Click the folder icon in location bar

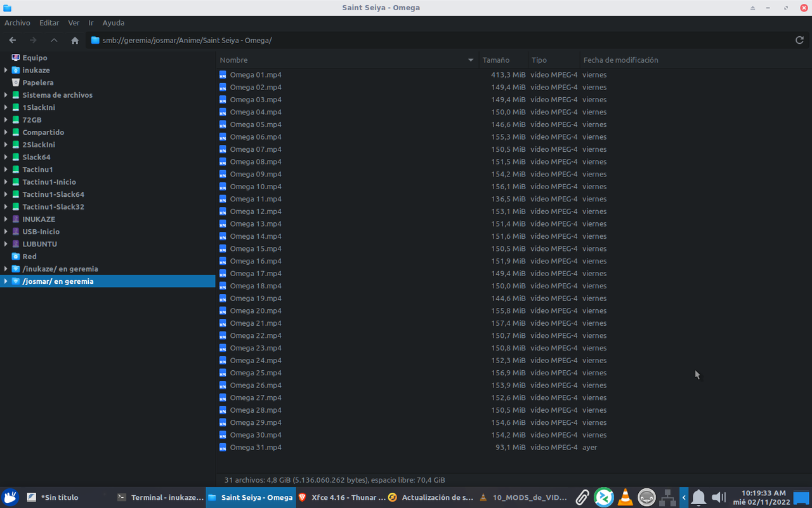(x=95, y=40)
